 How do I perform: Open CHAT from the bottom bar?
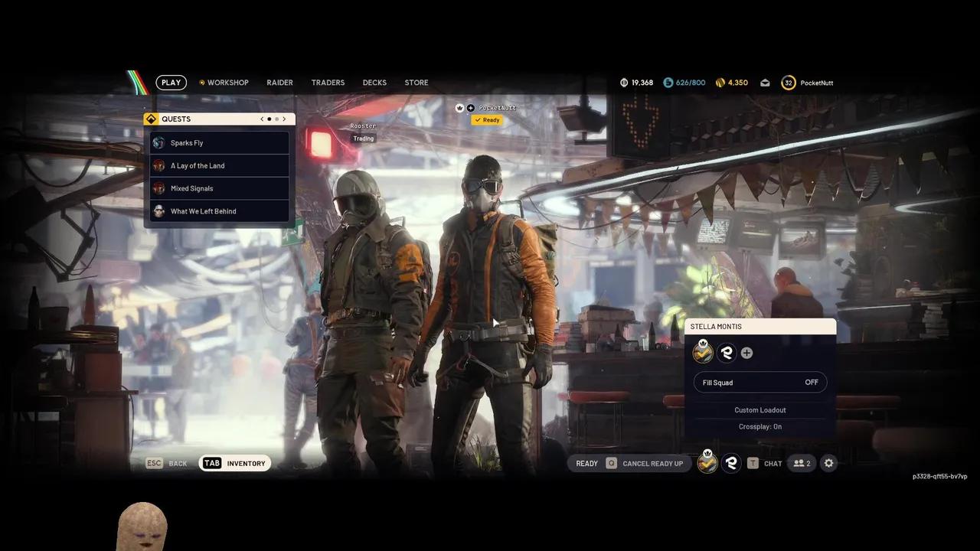click(x=773, y=463)
